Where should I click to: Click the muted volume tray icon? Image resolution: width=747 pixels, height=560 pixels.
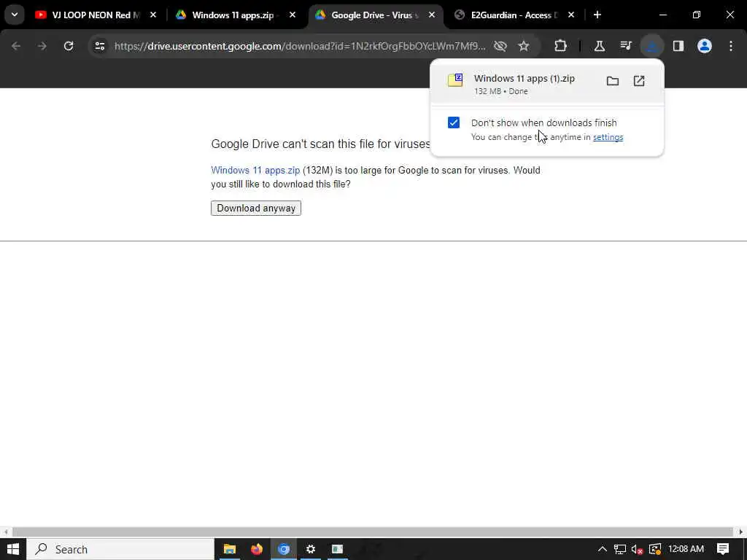click(x=638, y=549)
